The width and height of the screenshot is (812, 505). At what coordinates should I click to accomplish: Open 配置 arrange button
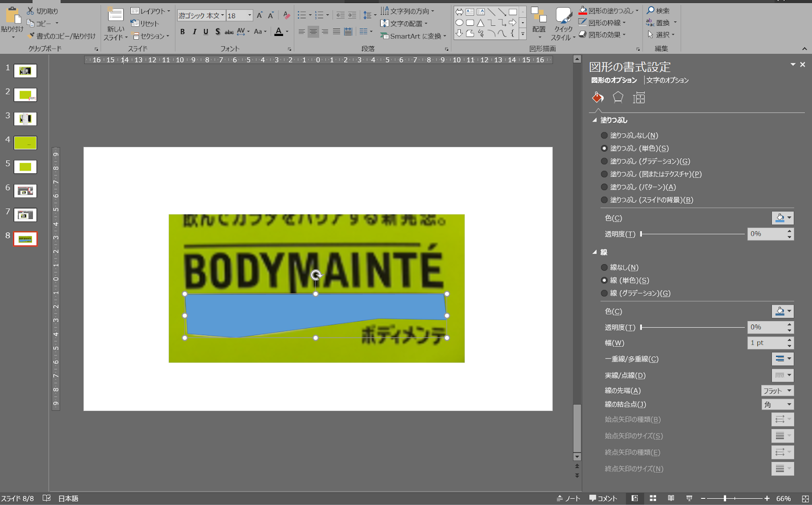539,23
